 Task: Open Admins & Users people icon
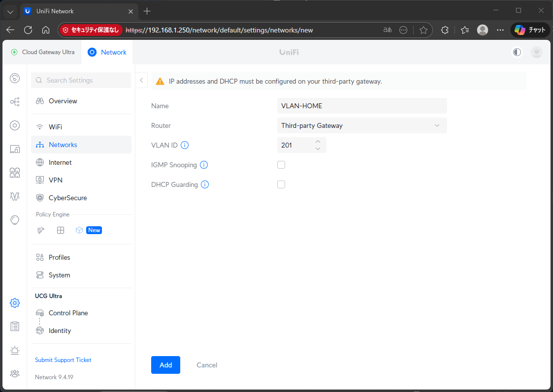15,374
